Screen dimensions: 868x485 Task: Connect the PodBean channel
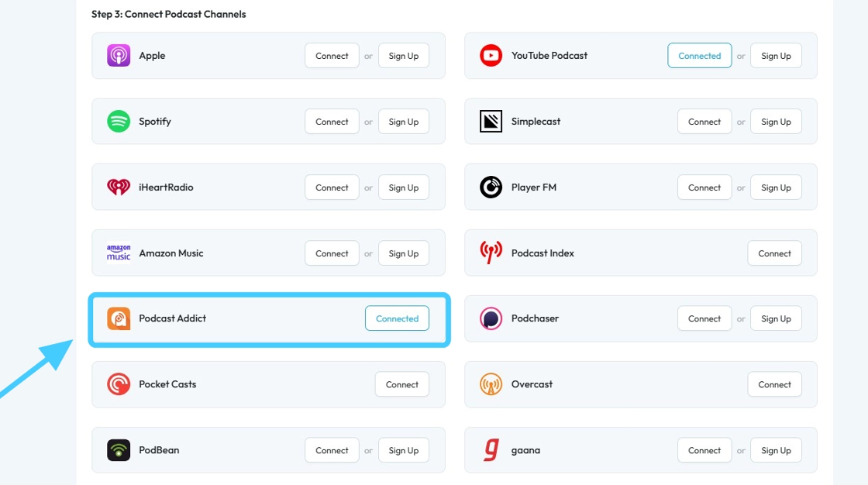tap(332, 450)
